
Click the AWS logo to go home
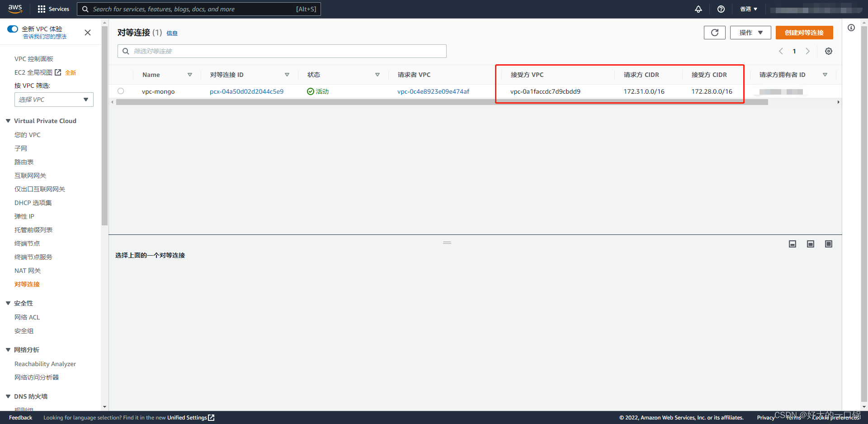(x=15, y=9)
